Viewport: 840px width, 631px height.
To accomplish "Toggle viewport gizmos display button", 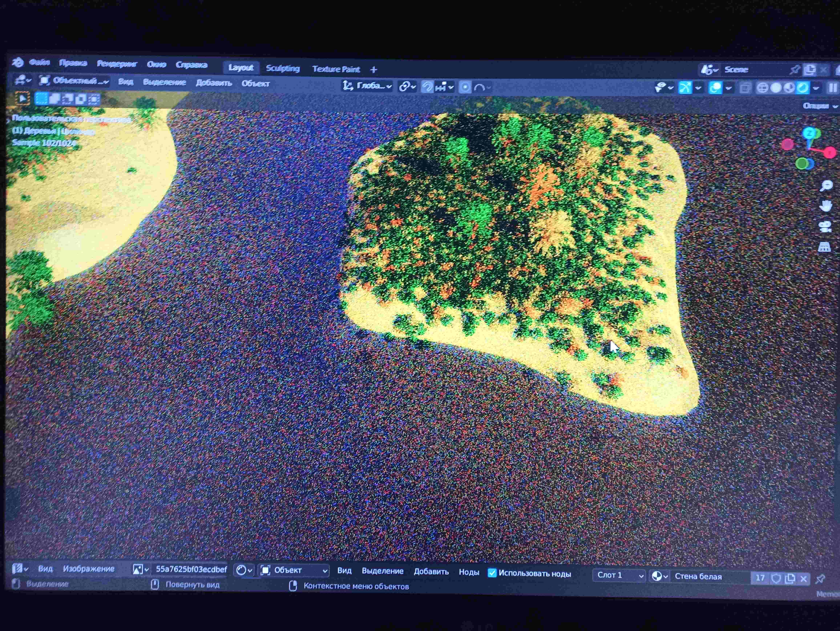I will (x=685, y=88).
